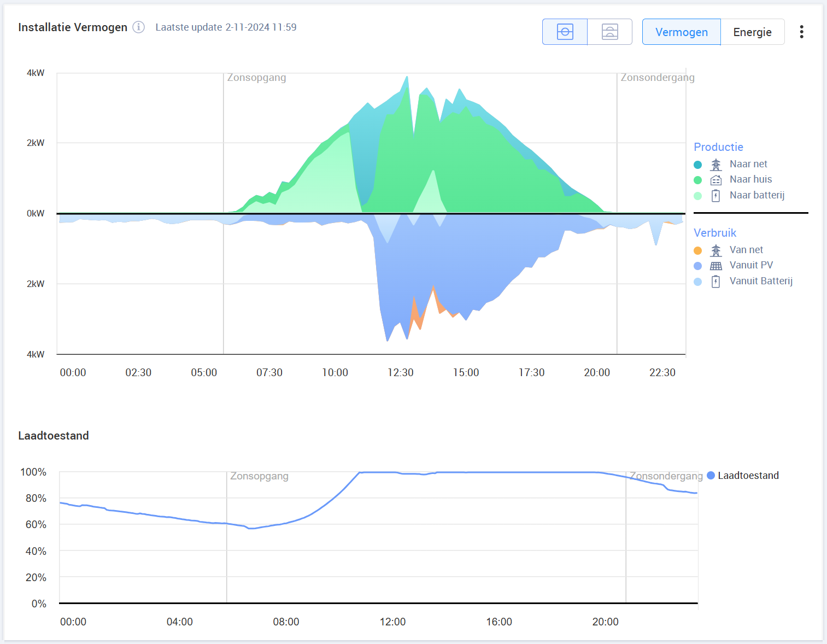This screenshot has height=644, width=827.
Task: Click the Naar huis house icon
Action: click(x=715, y=180)
